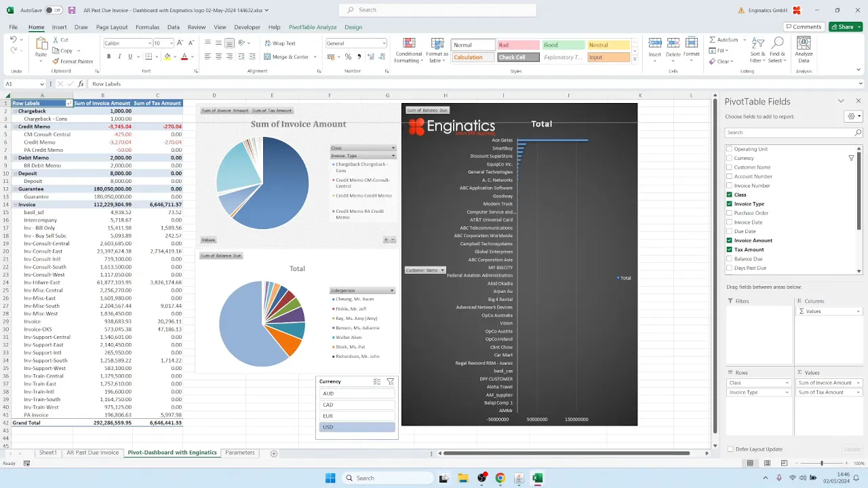Open the Formulas ribbon tab
The height and width of the screenshot is (488, 868).
tap(147, 27)
